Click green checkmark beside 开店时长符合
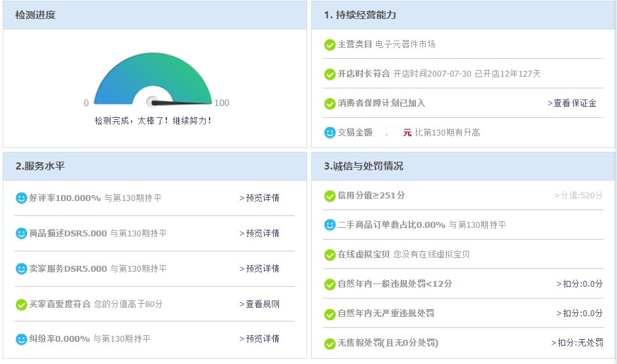The image size is (617, 364). (330, 74)
